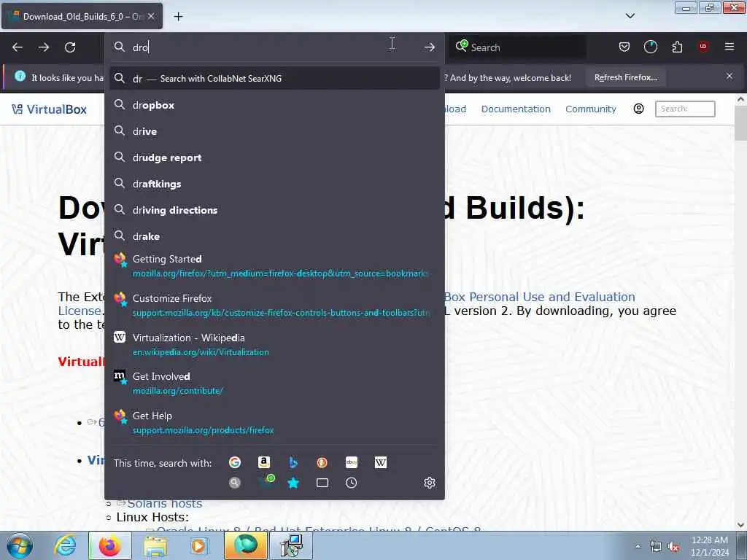Switch to Firefox in the taskbar
Viewport: 747px width, 560px height.
point(110,545)
